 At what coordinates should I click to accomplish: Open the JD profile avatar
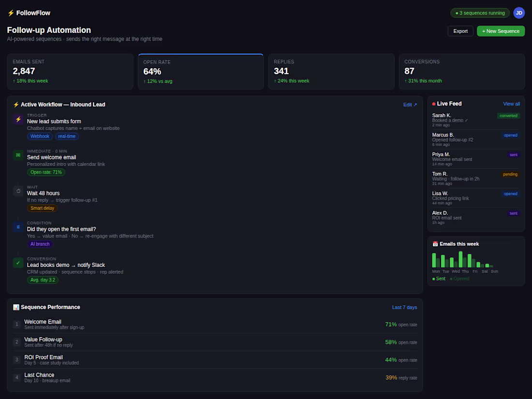coord(519,13)
